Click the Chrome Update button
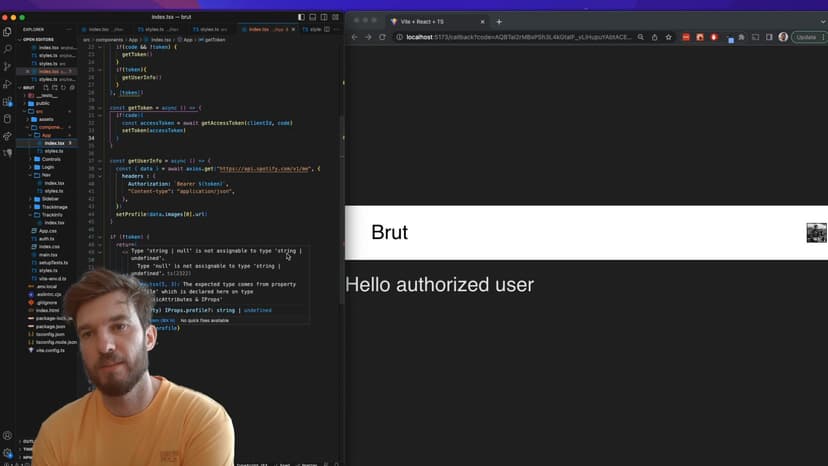828x466 pixels. [805, 37]
